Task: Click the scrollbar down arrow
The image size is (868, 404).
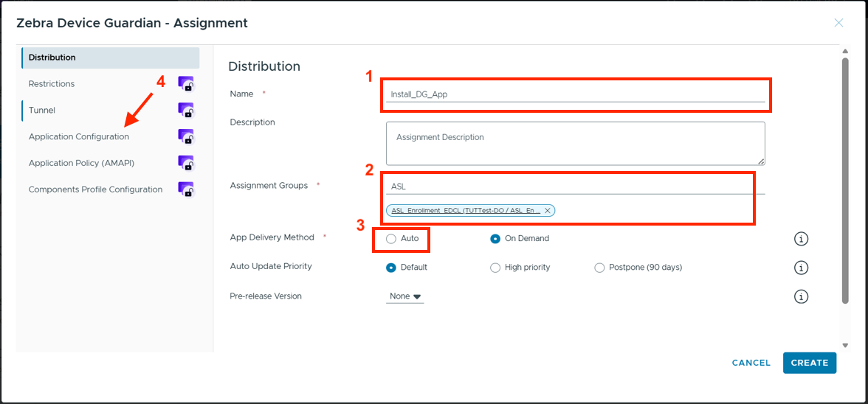Action: point(844,346)
